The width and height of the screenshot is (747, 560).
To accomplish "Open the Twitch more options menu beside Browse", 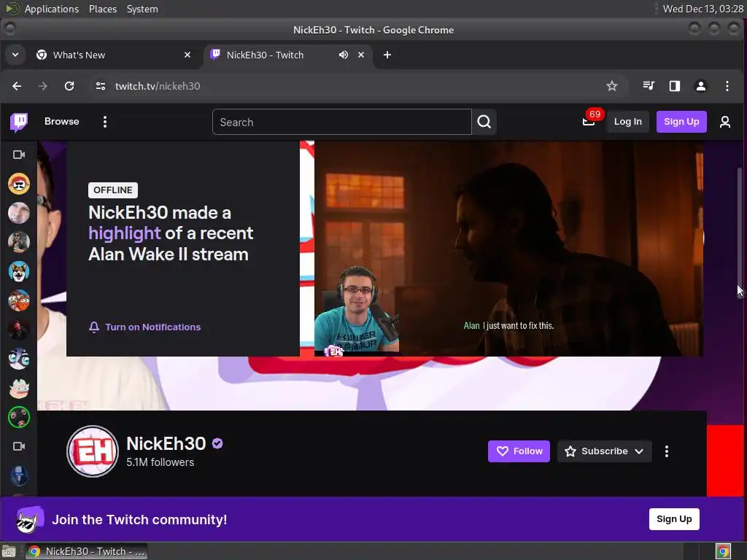I will pyautogui.click(x=105, y=122).
